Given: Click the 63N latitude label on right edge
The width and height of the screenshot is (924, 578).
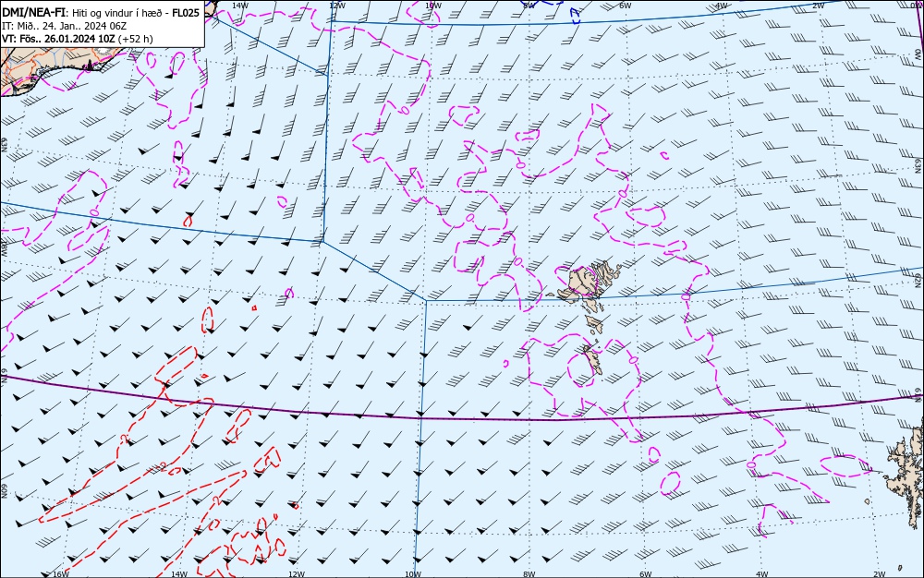Looking at the screenshot, I should 918,164.
